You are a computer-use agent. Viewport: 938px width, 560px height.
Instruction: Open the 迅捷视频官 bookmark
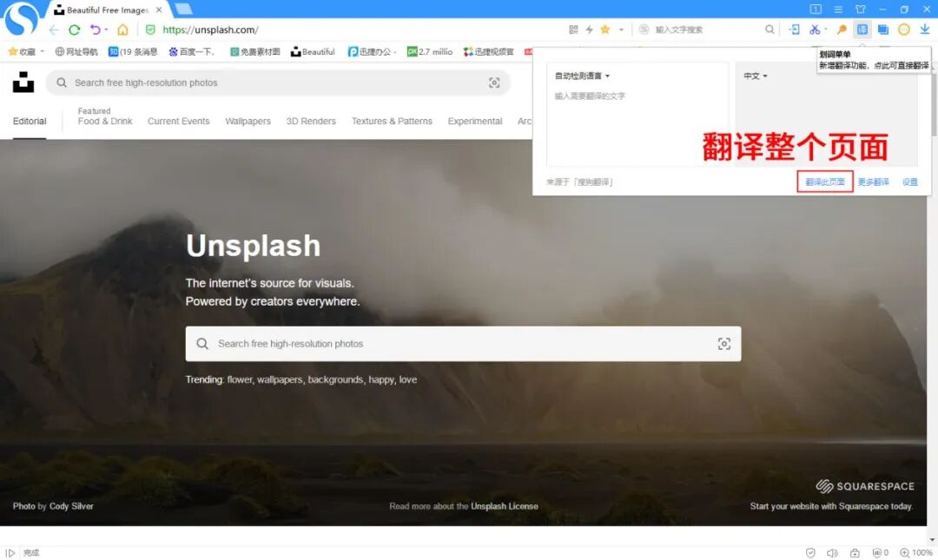pyautogui.click(x=489, y=51)
